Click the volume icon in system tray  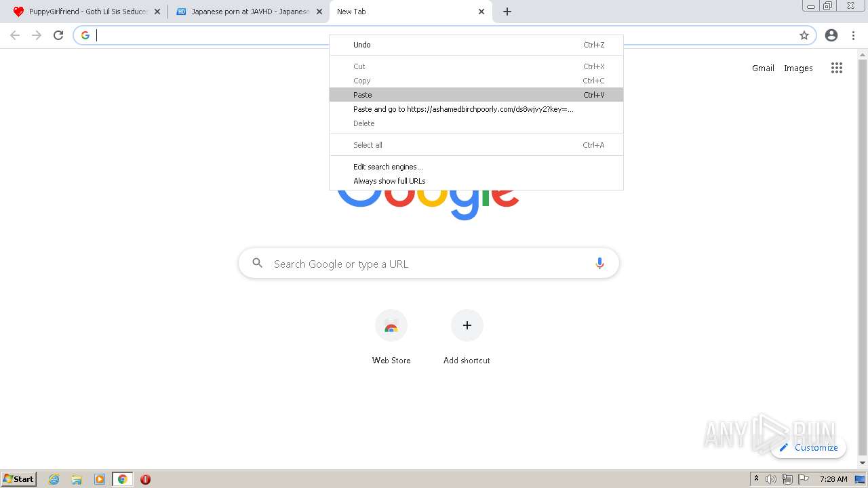(771, 479)
